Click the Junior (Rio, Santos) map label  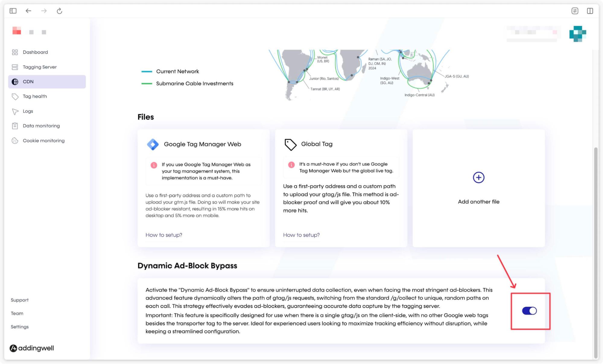[x=324, y=79]
